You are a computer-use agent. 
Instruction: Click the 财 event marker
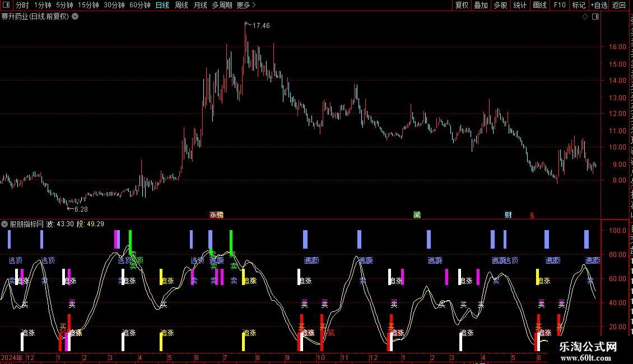coord(508,215)
